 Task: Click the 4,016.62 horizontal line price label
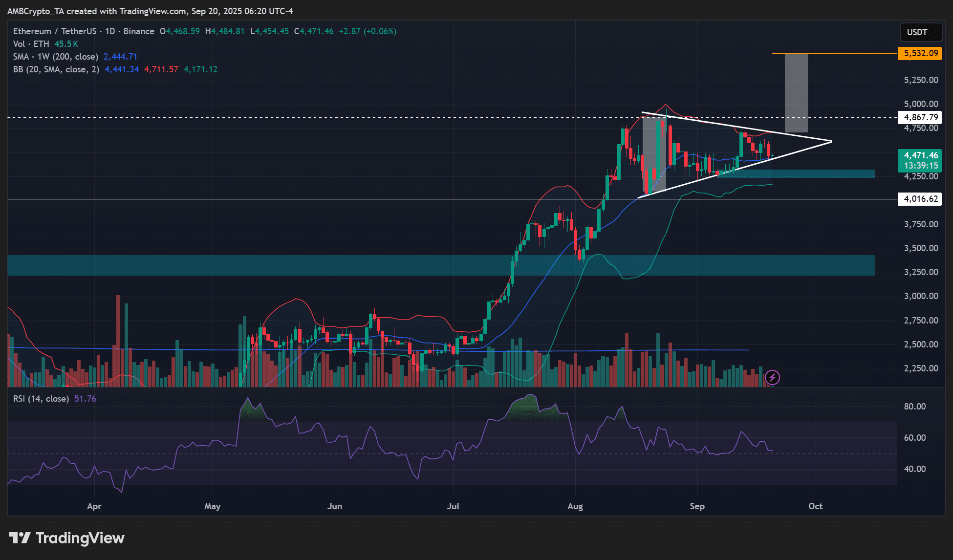click(920, 199)
